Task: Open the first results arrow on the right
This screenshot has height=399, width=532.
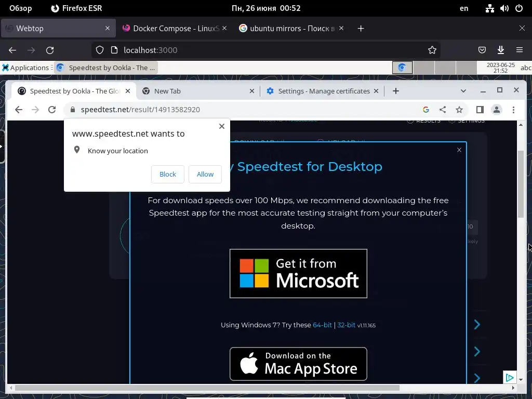Action: point(477,324)
